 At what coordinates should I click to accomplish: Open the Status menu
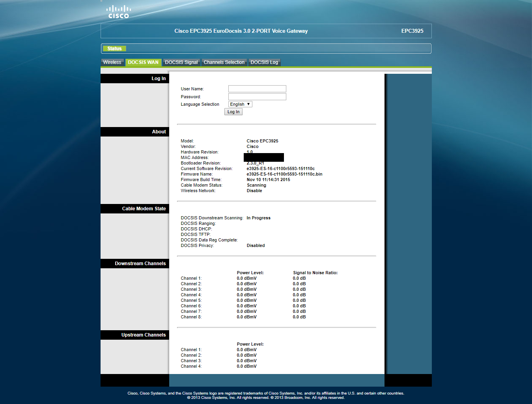[x=114, y=49]
